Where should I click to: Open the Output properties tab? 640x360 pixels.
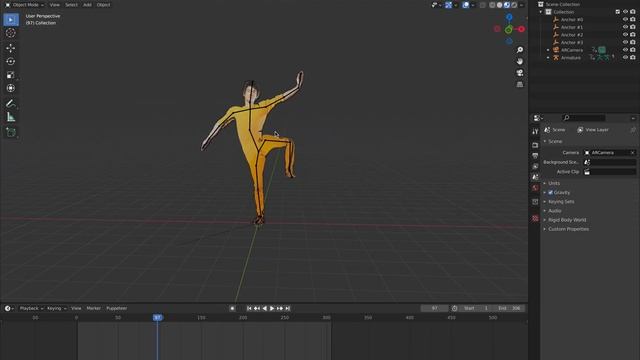(x=535, y=156)
